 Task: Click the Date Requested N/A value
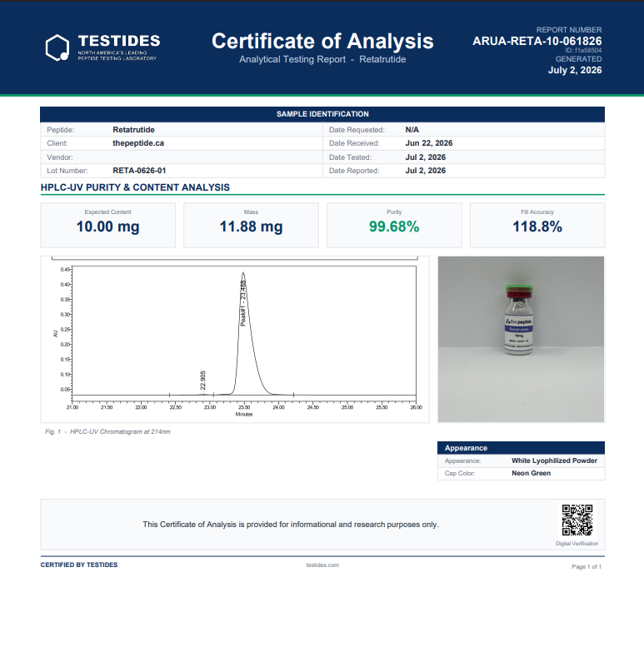(x=412, y=130)
